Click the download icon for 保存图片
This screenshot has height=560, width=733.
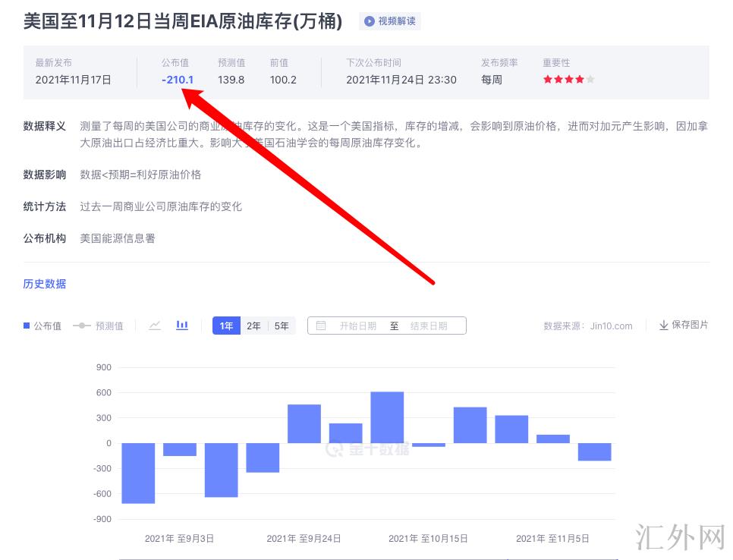[663, 325]
